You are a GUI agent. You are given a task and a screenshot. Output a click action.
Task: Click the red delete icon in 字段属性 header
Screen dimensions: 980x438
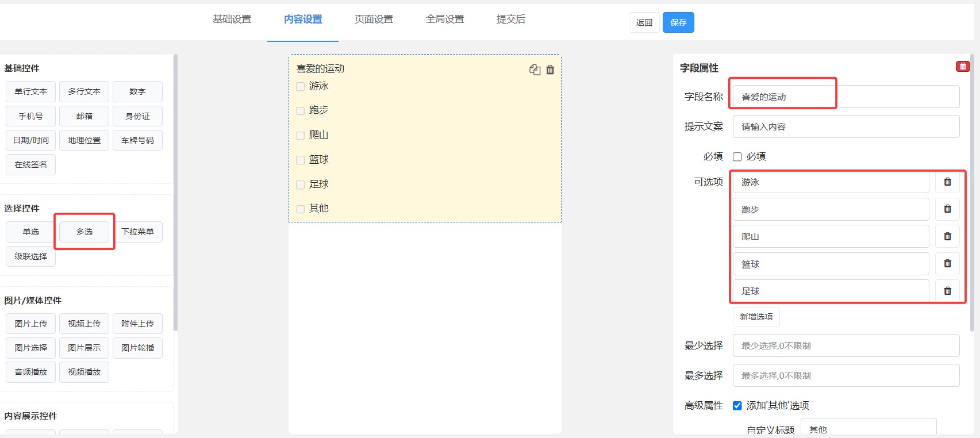click(962, 67)
